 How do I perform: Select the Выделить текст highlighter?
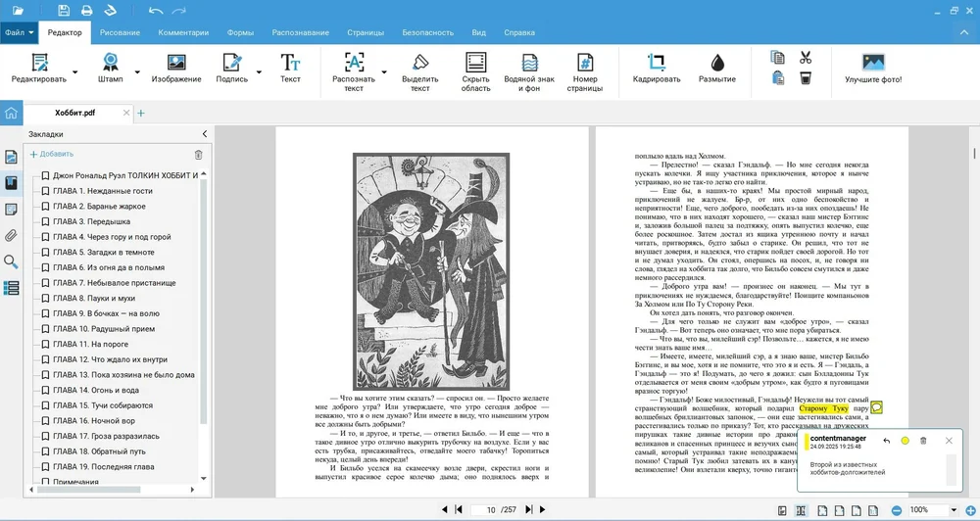click(420, 72)
